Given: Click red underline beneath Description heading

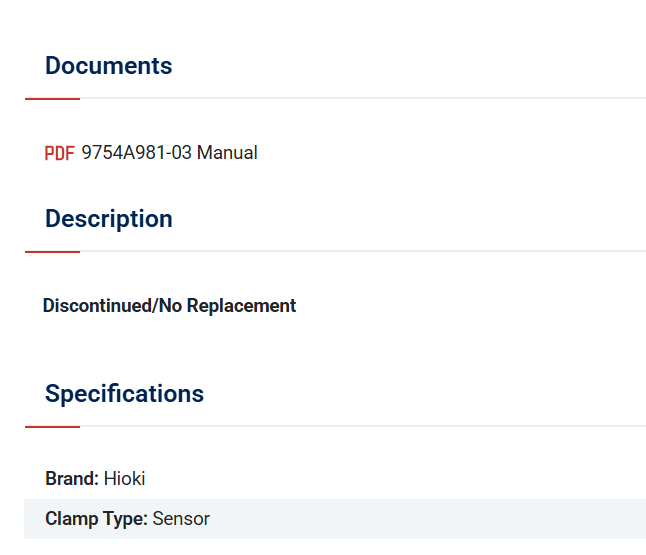Looking at the screenshot, I should (52, 252).
